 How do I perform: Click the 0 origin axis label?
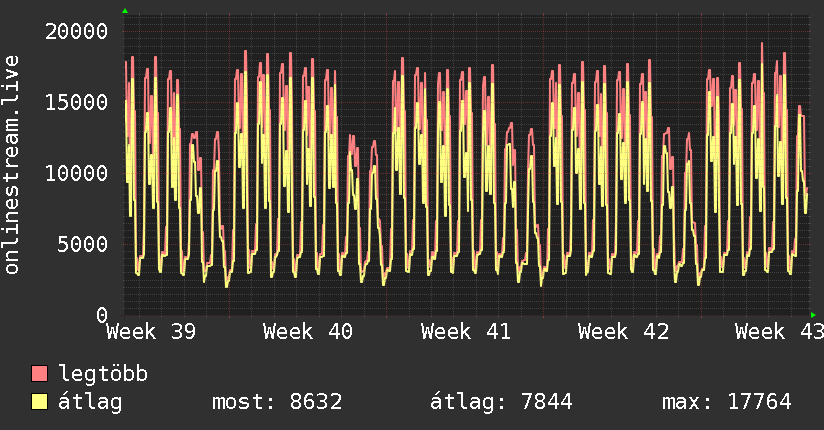pyautogui.click(x=102, y=315)
